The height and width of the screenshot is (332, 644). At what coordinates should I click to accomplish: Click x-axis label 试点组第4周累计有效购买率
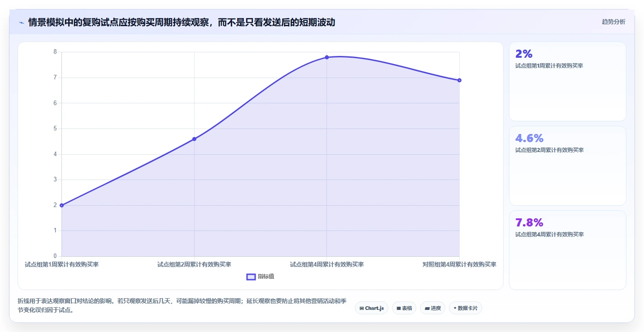pos(327,264)
